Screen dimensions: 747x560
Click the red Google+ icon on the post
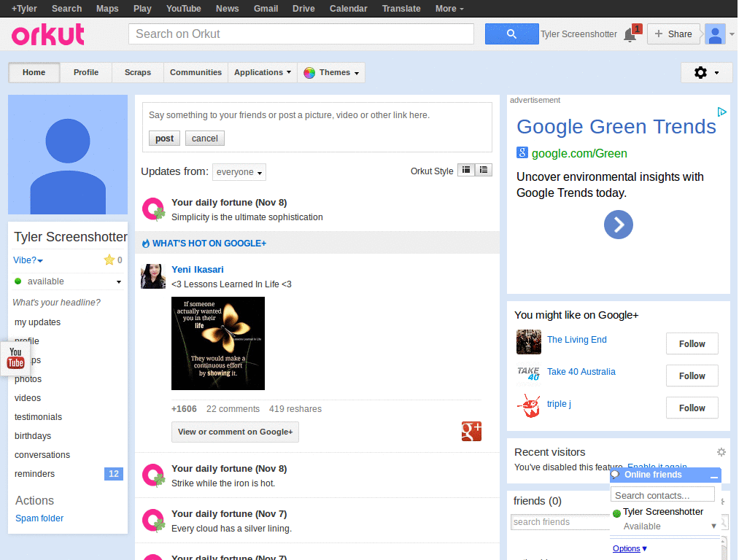tap(471, 432)
